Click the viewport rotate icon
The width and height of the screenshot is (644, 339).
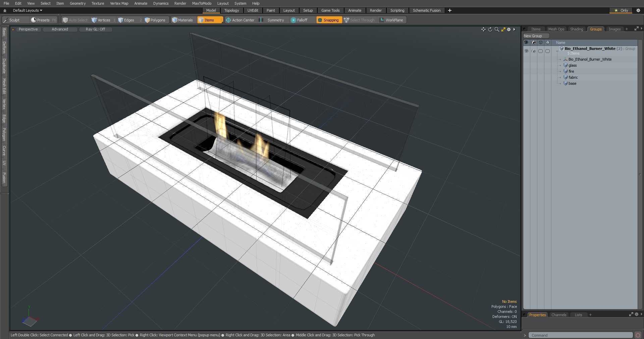(490, 29)
